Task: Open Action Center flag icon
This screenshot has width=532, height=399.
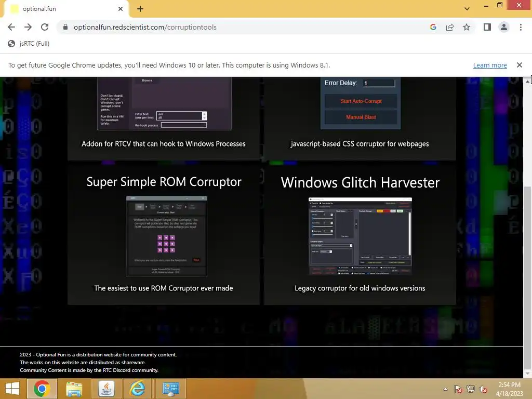Action: [x=458, y=389]
